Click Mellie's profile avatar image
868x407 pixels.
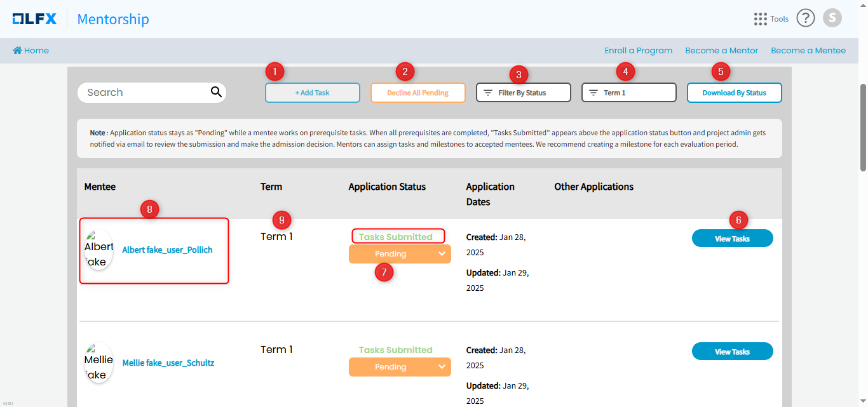98,363
